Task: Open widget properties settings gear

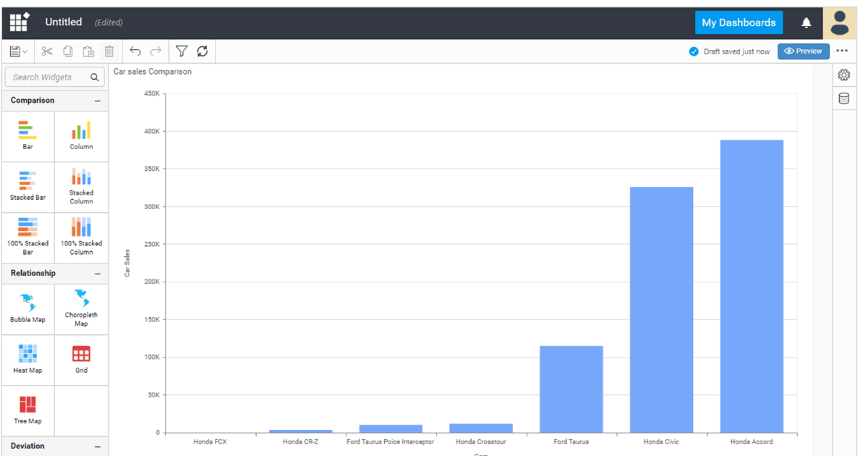Action: click(843, 75)
